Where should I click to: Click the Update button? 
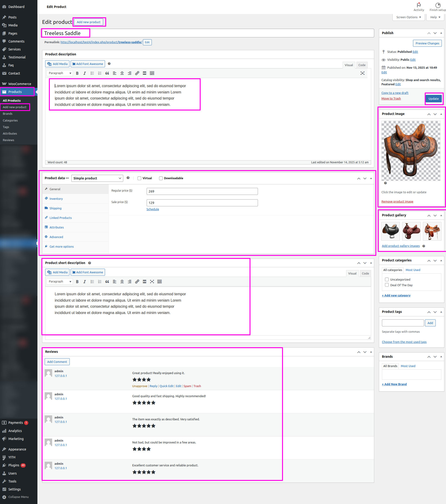(x=433, y=99)
